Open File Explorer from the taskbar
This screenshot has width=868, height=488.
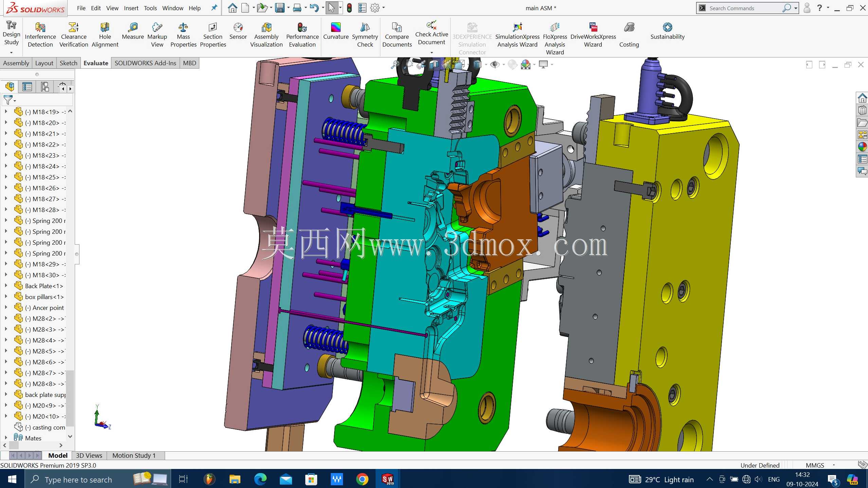pyautogui.click(x=235, y=479)
